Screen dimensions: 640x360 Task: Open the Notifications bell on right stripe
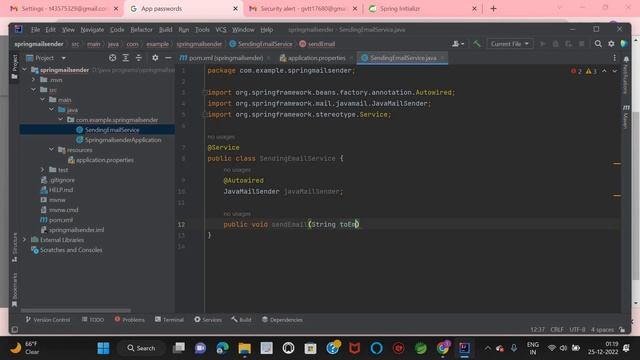click(626, 60)
